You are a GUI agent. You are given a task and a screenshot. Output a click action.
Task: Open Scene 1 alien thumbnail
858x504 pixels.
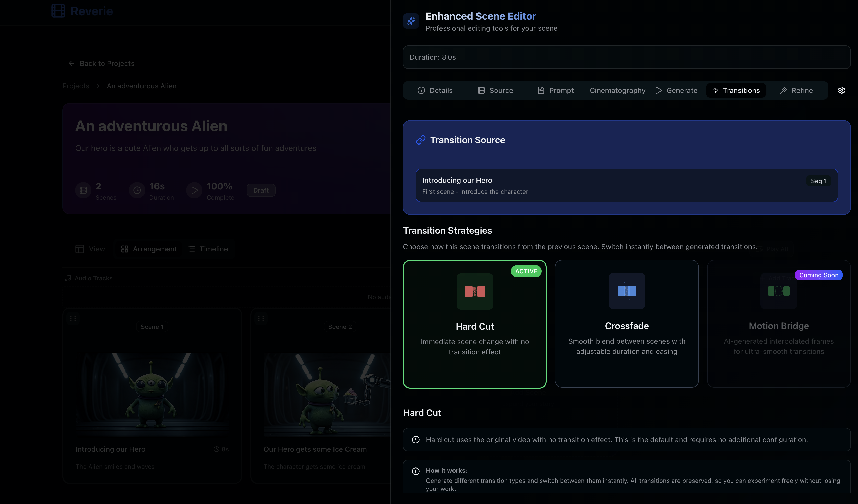pos(152,395)
